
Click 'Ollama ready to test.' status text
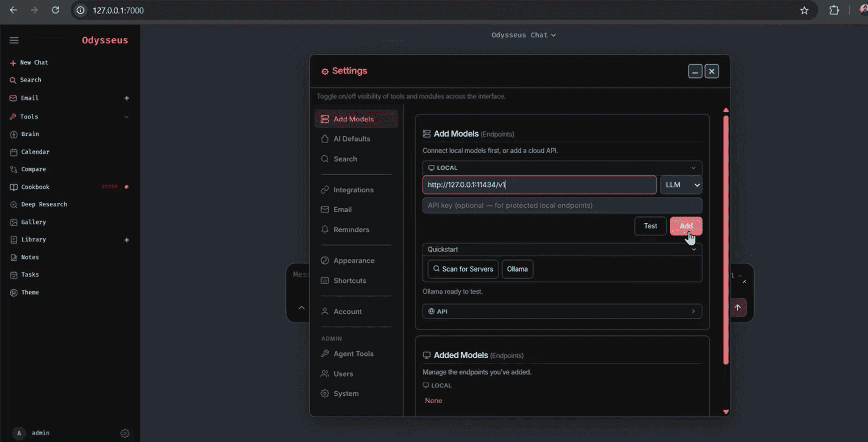[x=452, y=292]
